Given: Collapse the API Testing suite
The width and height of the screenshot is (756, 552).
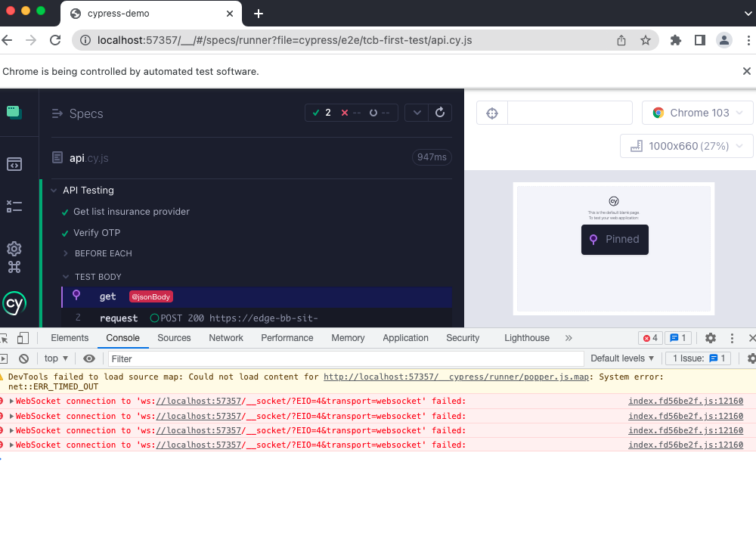Looking at the screenshot, I should tap(54, 191).
